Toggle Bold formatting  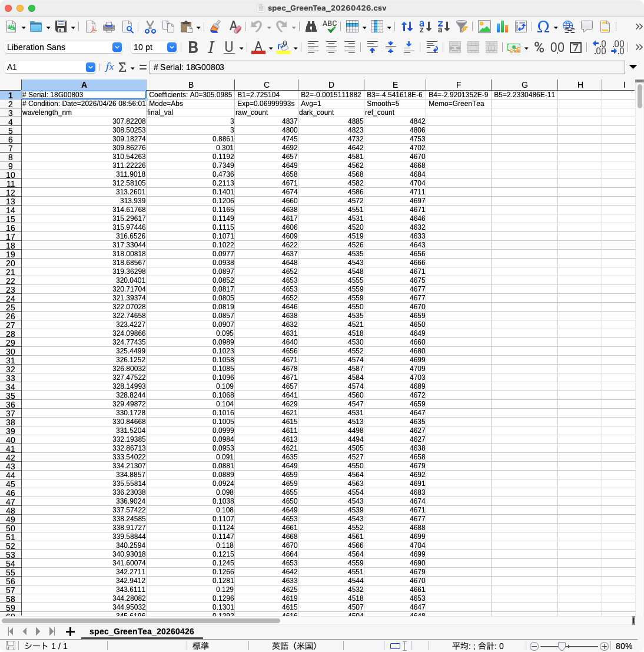coord(193,48)
